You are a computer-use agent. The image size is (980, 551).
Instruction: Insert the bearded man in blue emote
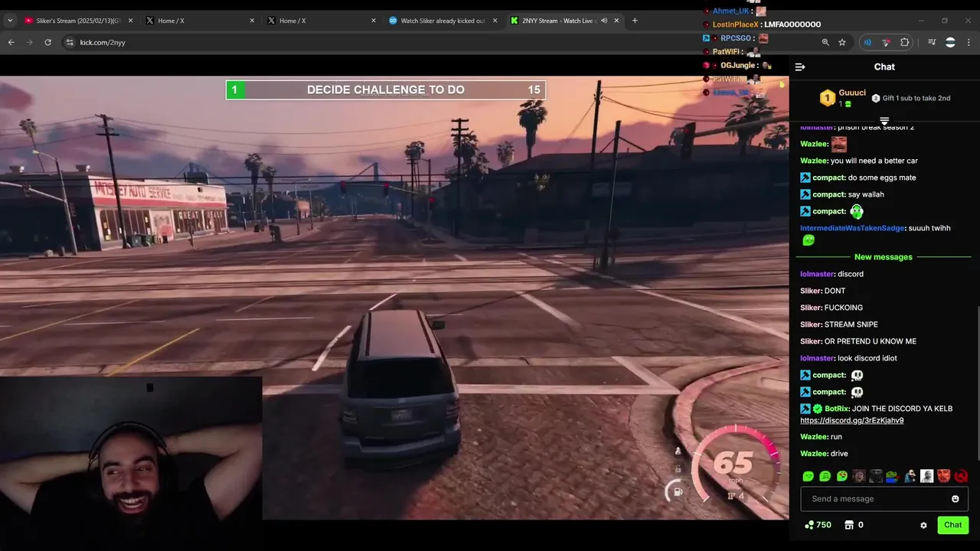click(x=910, y=476)
